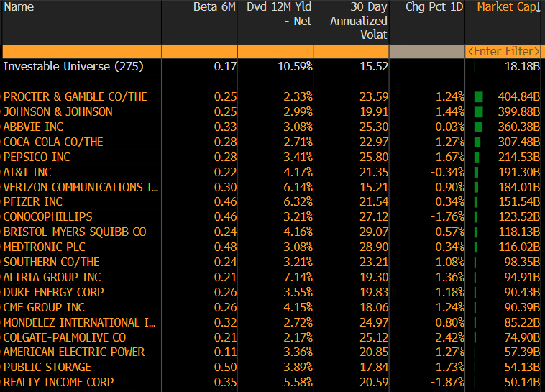Click Procter & Gamble market cap 404.84B
The image size is (545, 392).
[x=519, y=96]
